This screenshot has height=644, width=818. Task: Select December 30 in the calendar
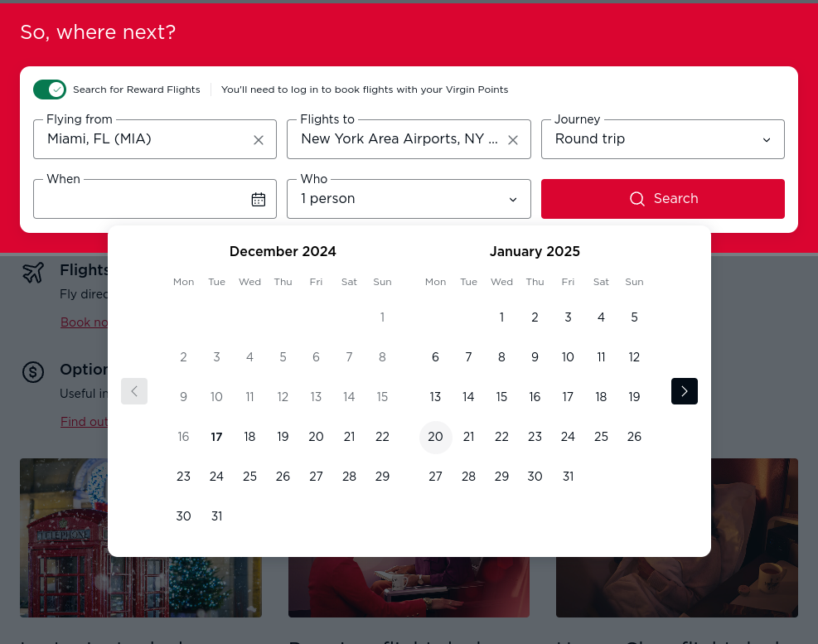point(184,516)
